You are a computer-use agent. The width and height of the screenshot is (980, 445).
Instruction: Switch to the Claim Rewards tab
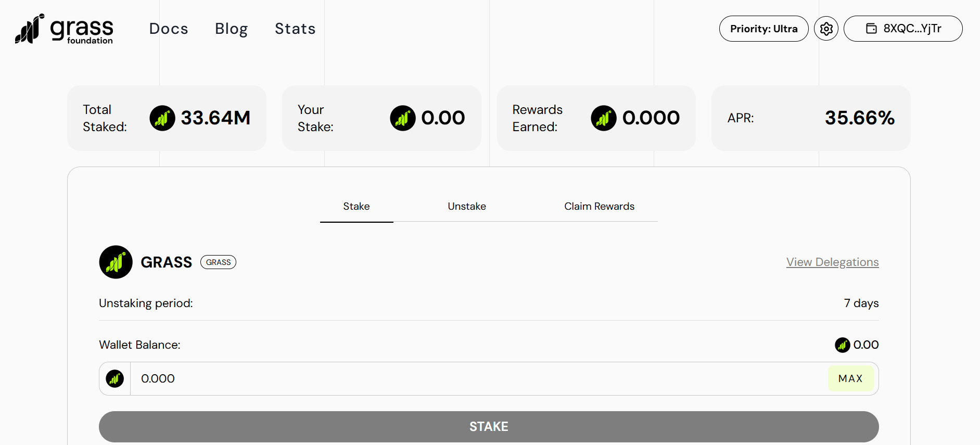pos(599,207)
